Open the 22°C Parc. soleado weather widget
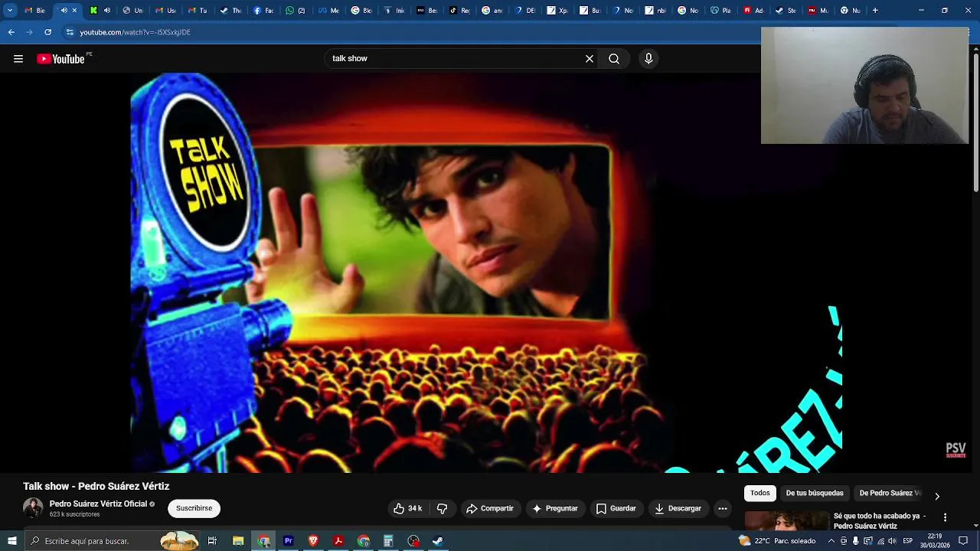980x551 pixels. tap(777, 541)
